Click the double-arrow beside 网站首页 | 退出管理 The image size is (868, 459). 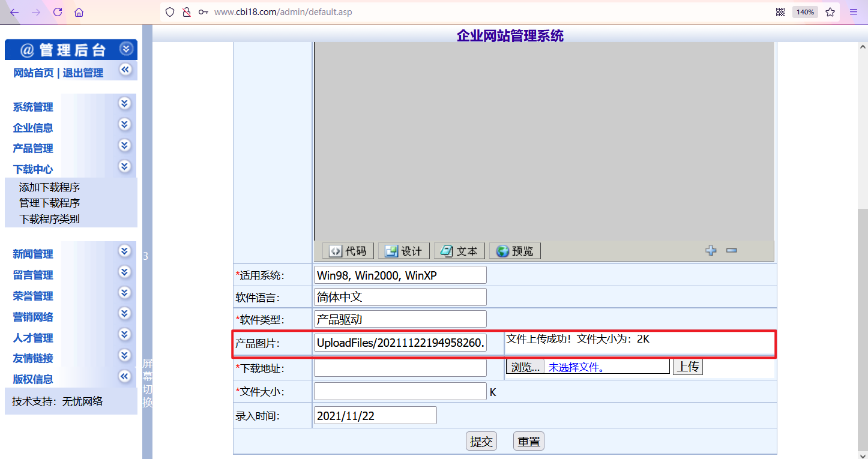click(125, 70)
